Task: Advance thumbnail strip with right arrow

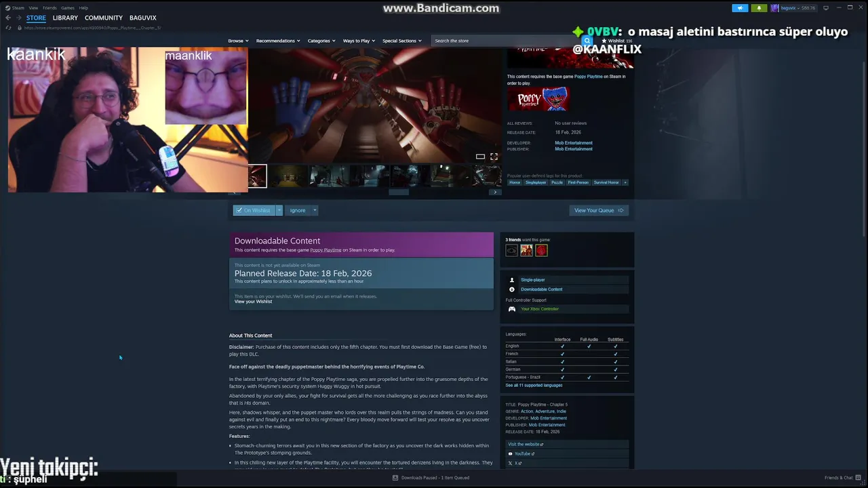Action: click(x=495, y=192)
